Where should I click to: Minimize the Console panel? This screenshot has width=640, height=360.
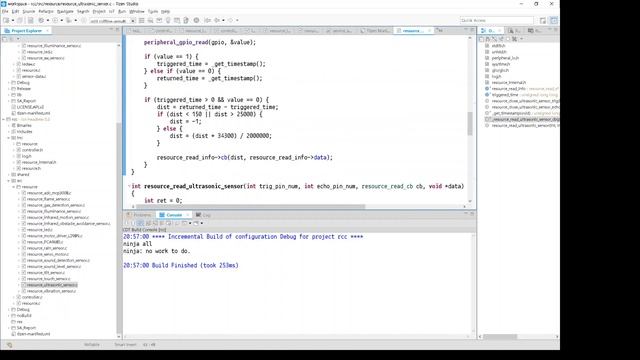466,213
